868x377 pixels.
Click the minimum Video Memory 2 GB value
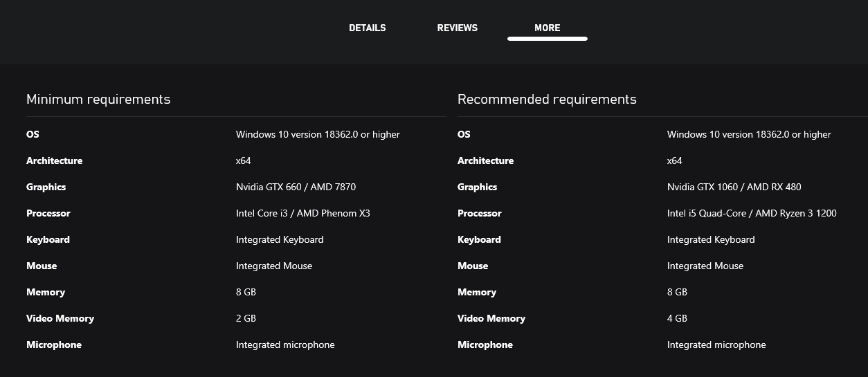pyautogui.click(x=246, y=318)
